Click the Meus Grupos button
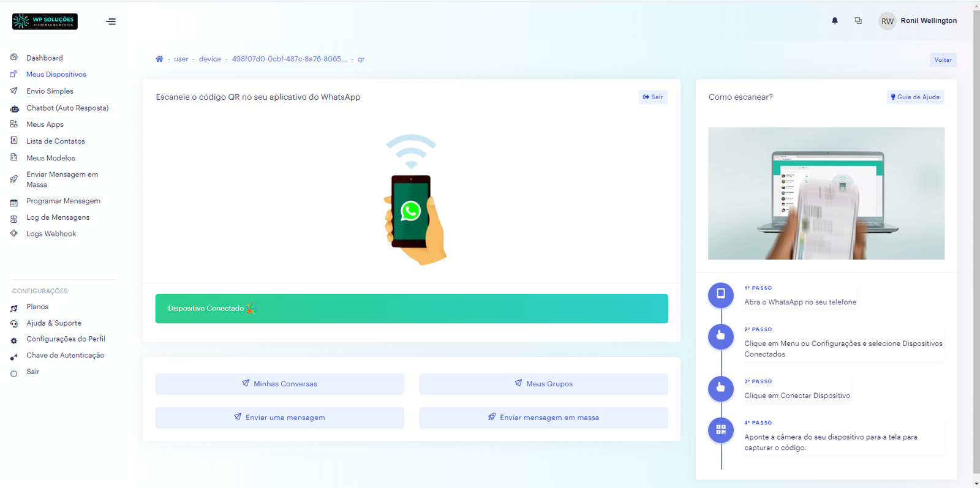 point(543,384)
